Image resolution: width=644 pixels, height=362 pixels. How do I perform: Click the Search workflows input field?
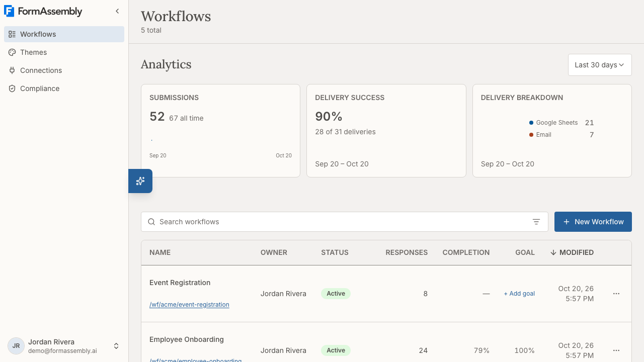[345, 222]
